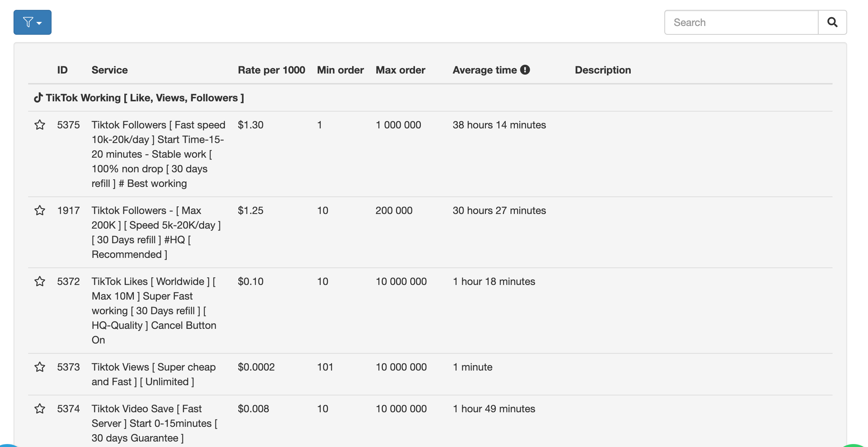Click the Min order column header
The height and width of the screenshot is (447, 868).
[340, 70]
